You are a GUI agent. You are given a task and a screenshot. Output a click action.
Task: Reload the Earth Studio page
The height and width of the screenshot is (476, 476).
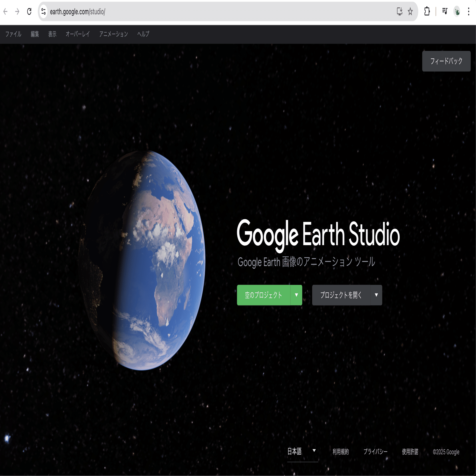[29, 11]
